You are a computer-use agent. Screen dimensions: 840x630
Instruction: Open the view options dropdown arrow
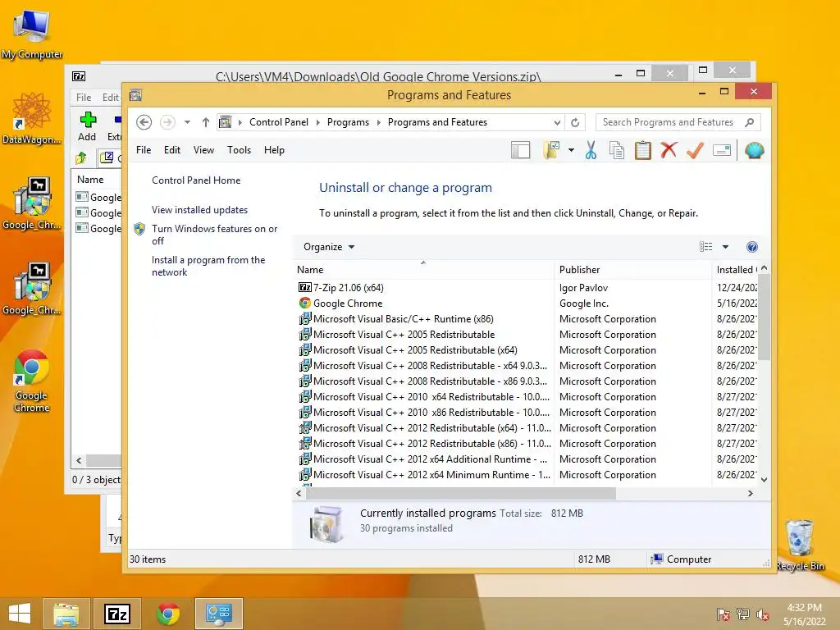725,247
